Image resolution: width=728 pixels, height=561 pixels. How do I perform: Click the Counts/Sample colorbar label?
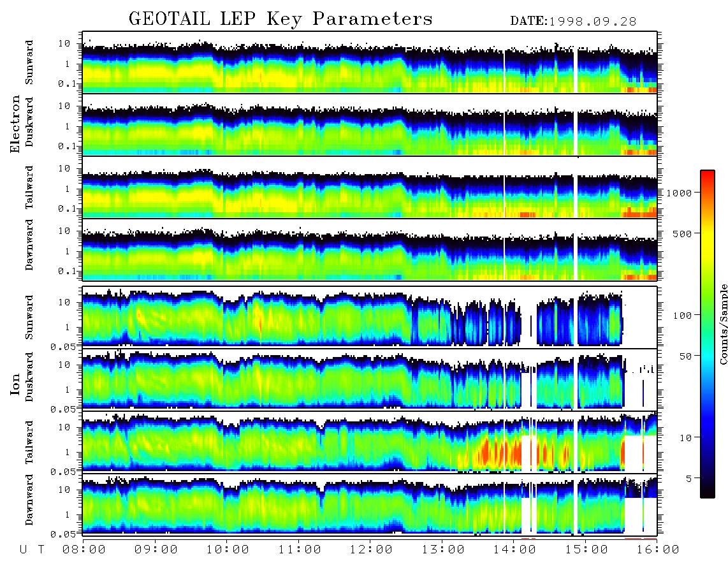(723, 324)
